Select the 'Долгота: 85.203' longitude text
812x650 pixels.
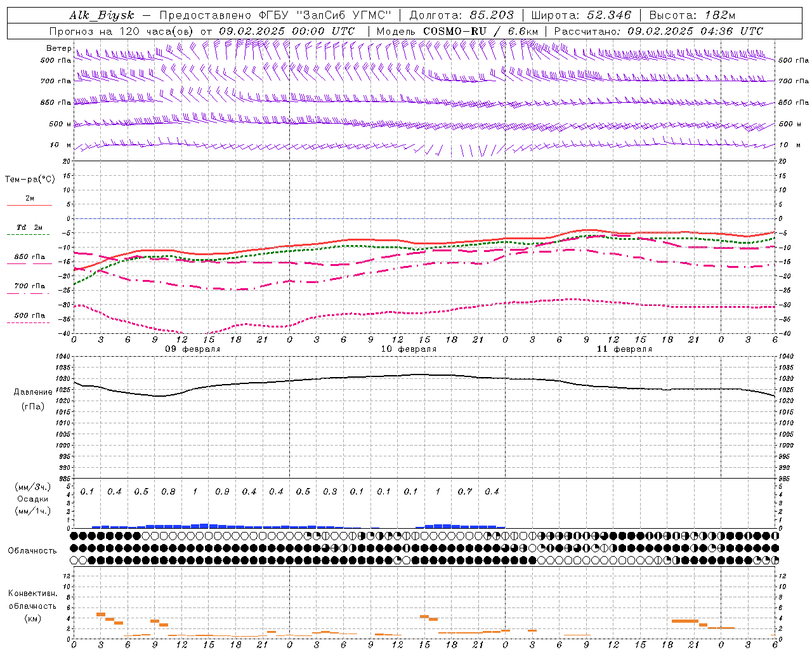click(462, 15)
